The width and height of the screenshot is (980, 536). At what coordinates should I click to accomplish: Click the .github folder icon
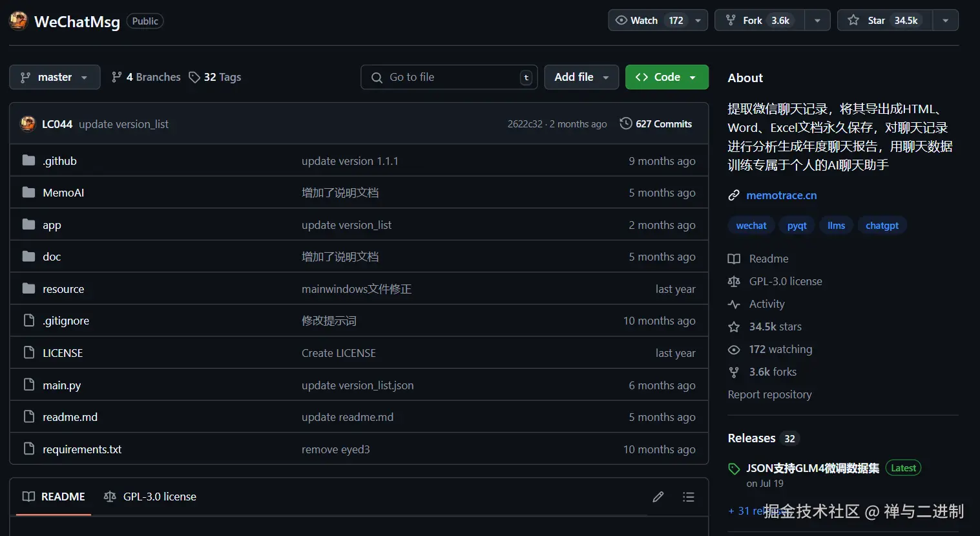point(28,160)
